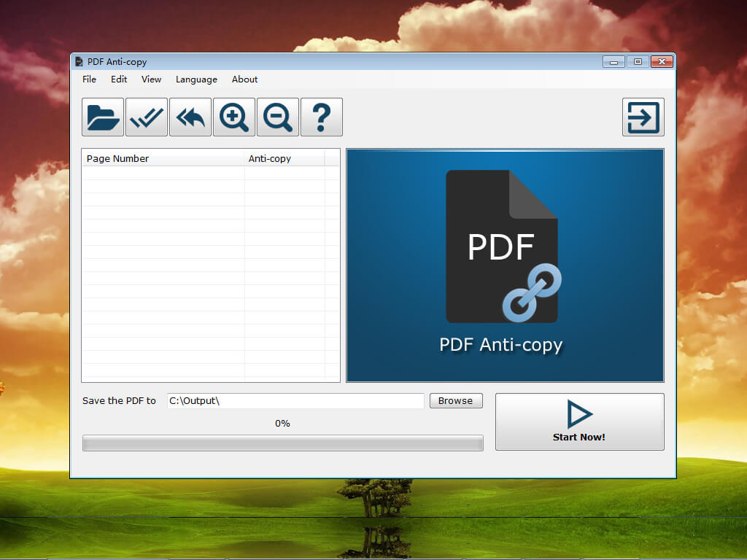Click the Anti-copy column header
747x560 pixels.
click(x=285, y=158)
